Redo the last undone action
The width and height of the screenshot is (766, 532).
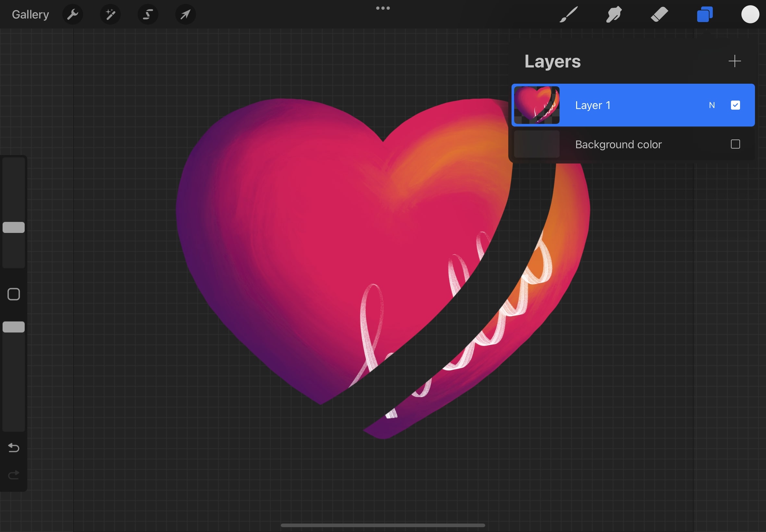point(14,475)
